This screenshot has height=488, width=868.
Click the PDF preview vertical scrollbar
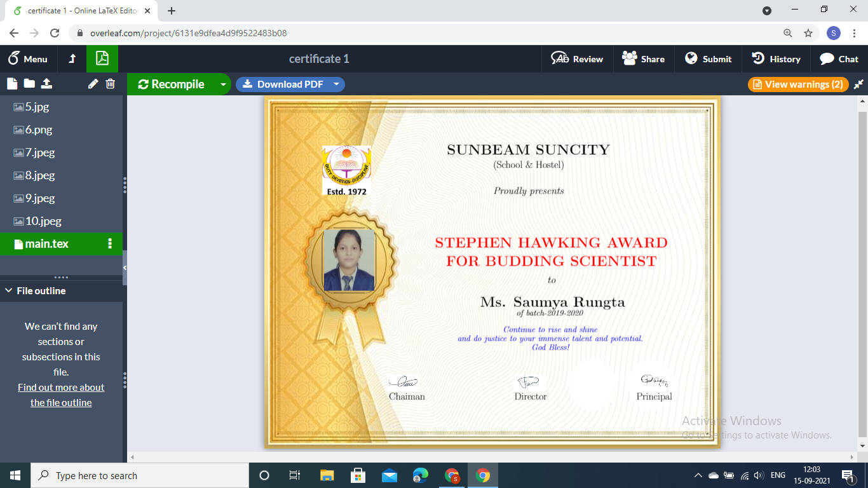862,273
